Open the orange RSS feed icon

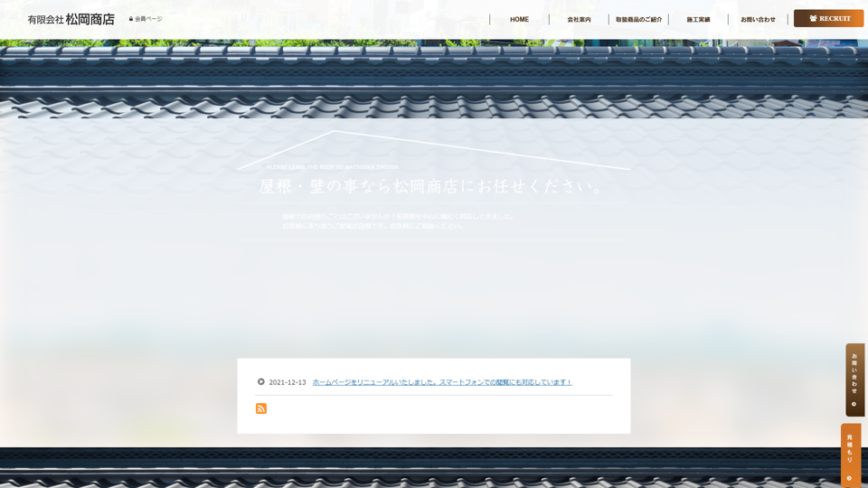coord(261,408)
